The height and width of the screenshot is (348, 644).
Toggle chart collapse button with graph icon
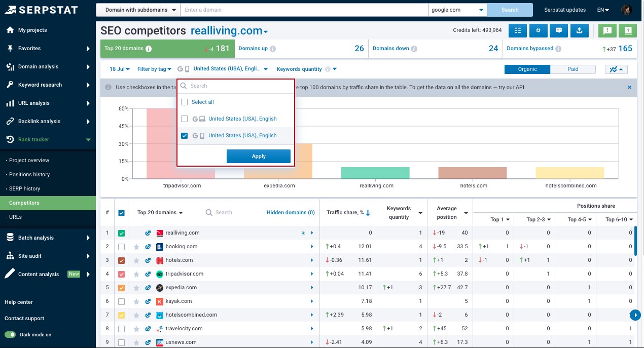pos(617,69)
